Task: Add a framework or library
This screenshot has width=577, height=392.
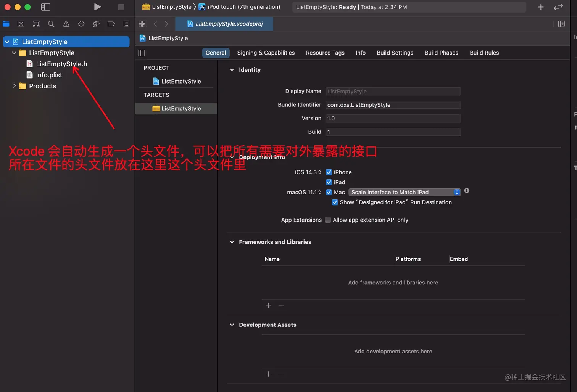Action: (x=269, y=305)
